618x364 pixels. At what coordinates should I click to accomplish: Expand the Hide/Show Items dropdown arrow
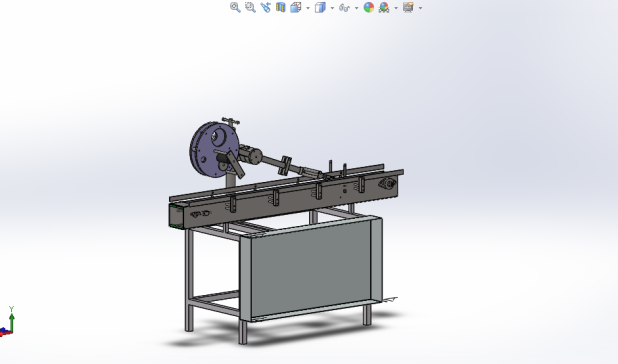(x=356, y=8)
